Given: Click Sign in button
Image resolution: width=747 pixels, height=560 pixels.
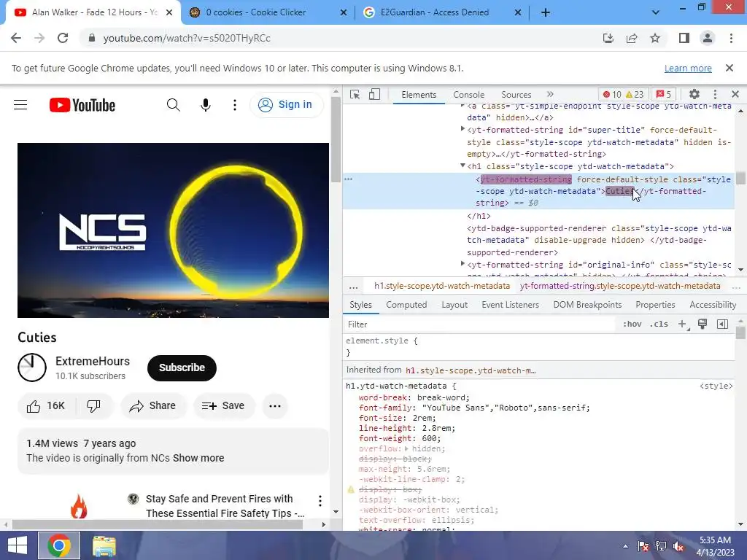Looking at the screenshot, I should [x=286, y=105].
